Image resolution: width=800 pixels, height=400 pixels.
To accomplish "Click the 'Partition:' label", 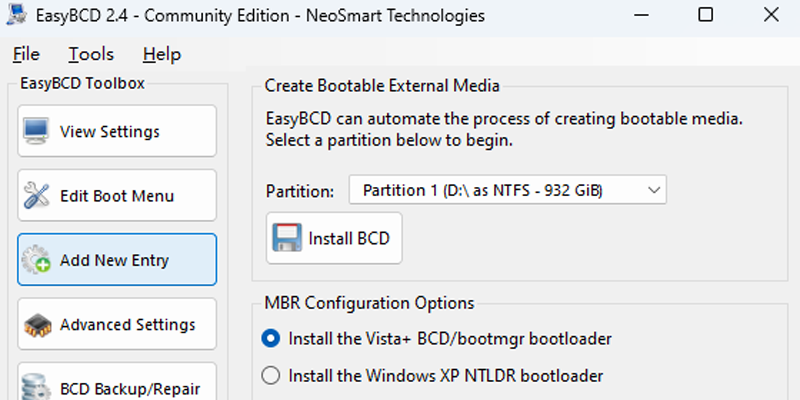I will point(300,191).
